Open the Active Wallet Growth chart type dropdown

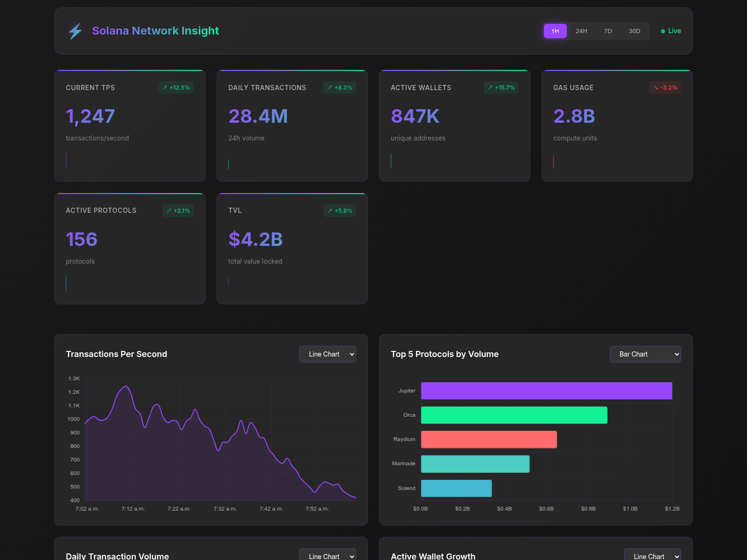pos(653,554)
